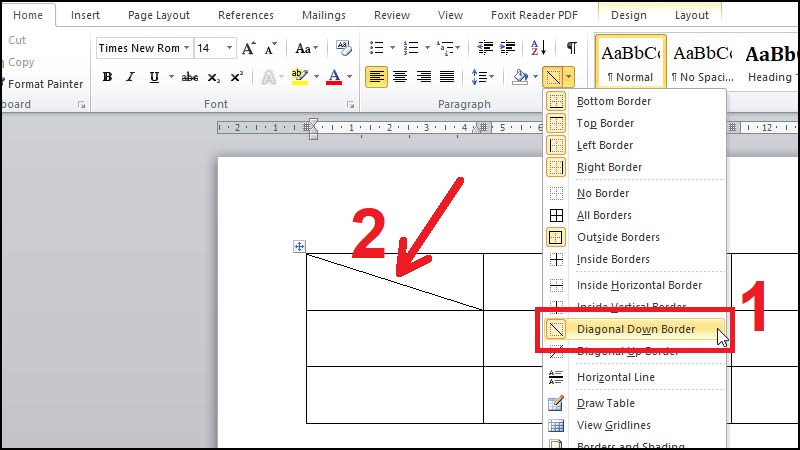Click Increase Indent icon

(507, 48)
